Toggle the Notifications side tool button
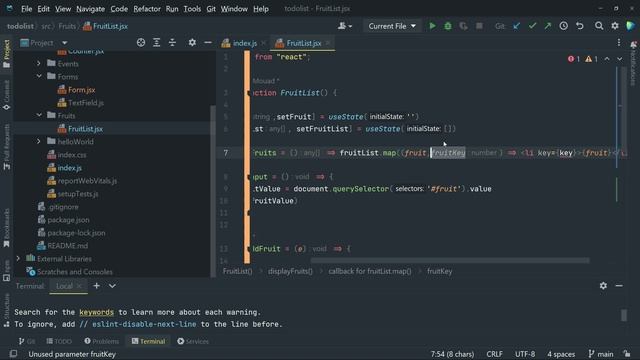640x360 pixels. [x=633, y=63]
